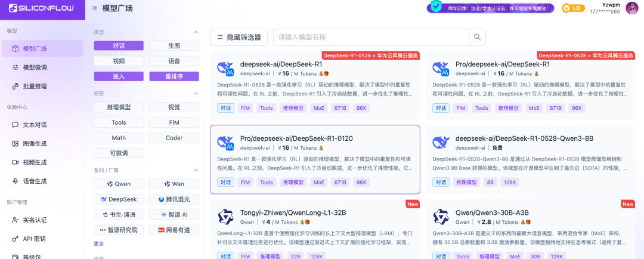644x259 pixels.
Task: Focus the 请输入模型名称 search field
Action: (371, 37)
